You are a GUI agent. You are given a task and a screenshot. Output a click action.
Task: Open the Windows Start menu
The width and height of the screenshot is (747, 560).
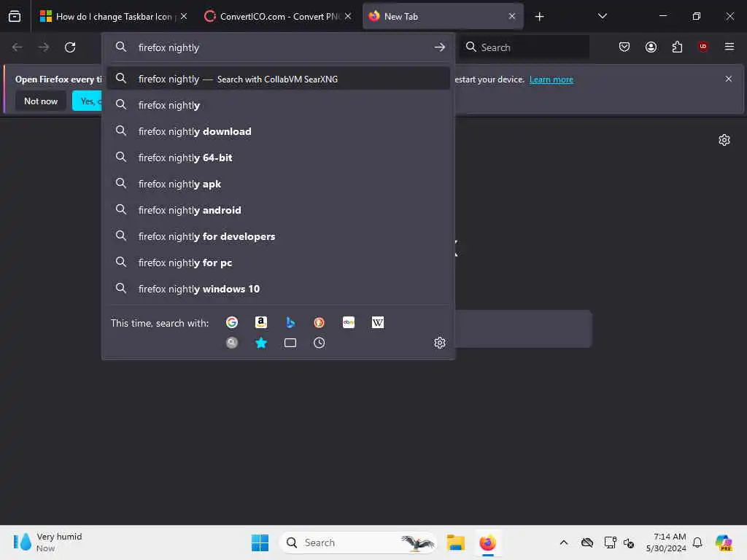pyautogui.click(x=260, y=542)
